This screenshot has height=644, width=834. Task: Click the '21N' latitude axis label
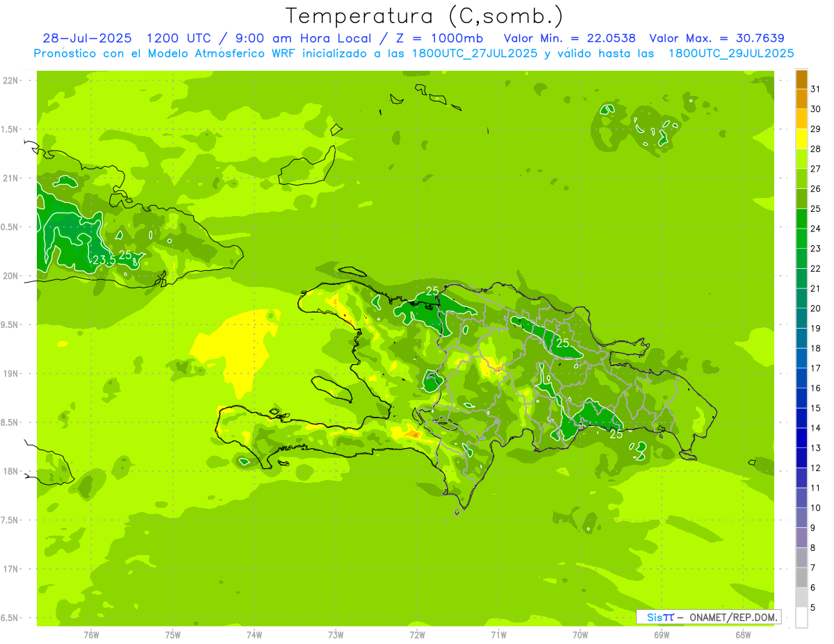[11, 178]
